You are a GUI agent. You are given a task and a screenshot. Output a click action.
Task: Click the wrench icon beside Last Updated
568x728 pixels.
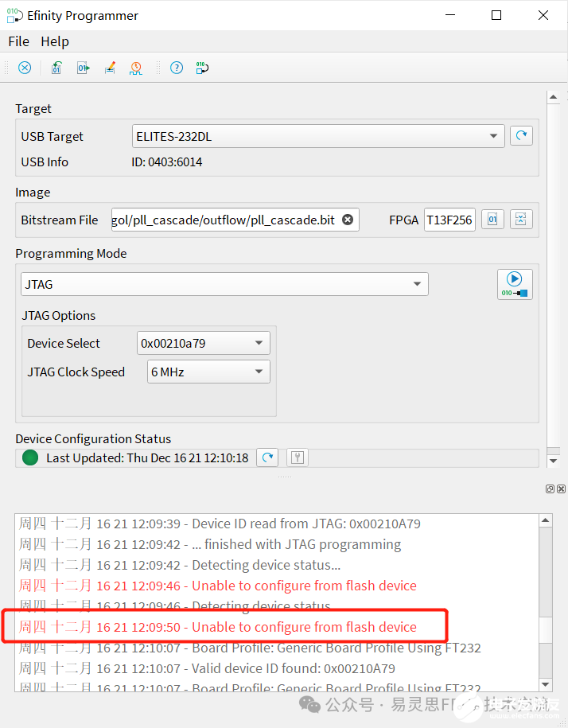click(x=297, y=457)
